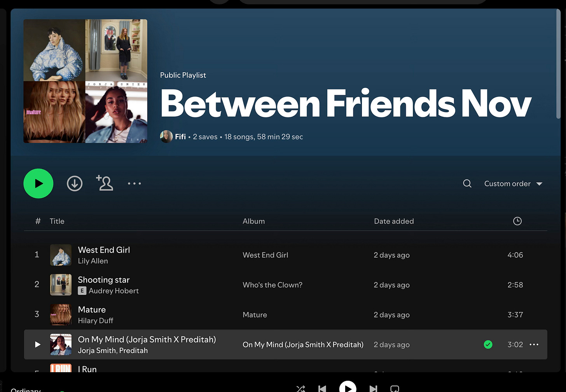Toggle shuffle in the player bar
Viewport: 566px width, 392px height.
pyautogui.click(x=300, y=389)
